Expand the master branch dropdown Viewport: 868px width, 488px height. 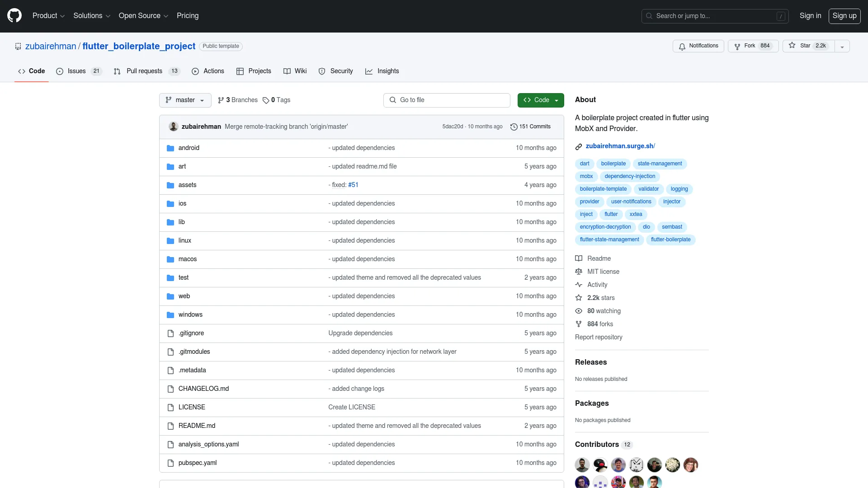point(185,99)
